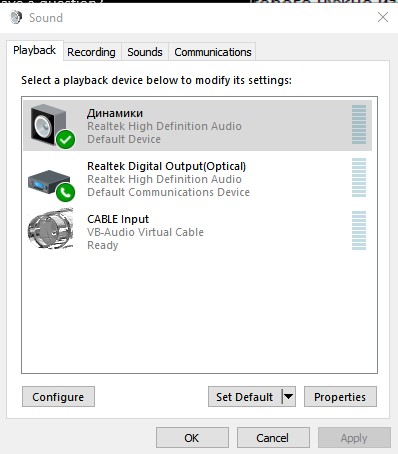
Task: Click the level meter of Realtek Digital Output
Action: 359,177
